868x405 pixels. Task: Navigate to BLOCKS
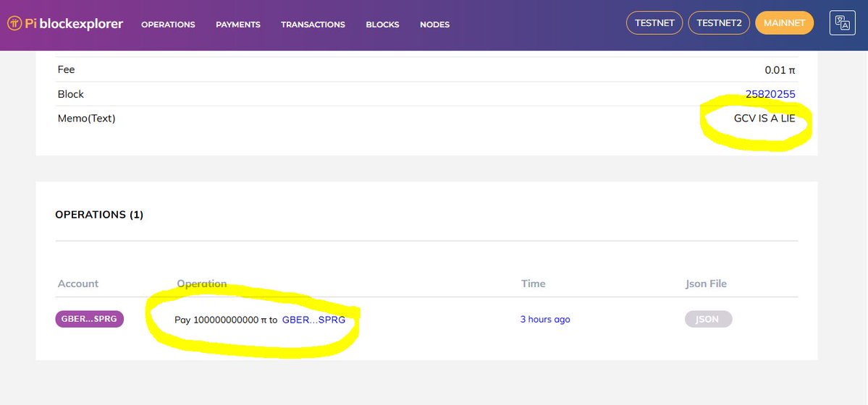click(382, 25)
